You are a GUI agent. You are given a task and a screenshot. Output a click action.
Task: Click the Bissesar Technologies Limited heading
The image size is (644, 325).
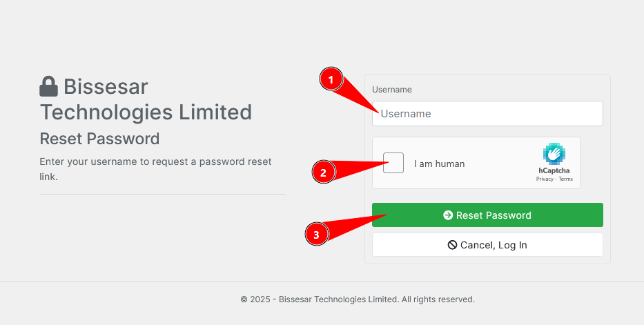(146, 99)
